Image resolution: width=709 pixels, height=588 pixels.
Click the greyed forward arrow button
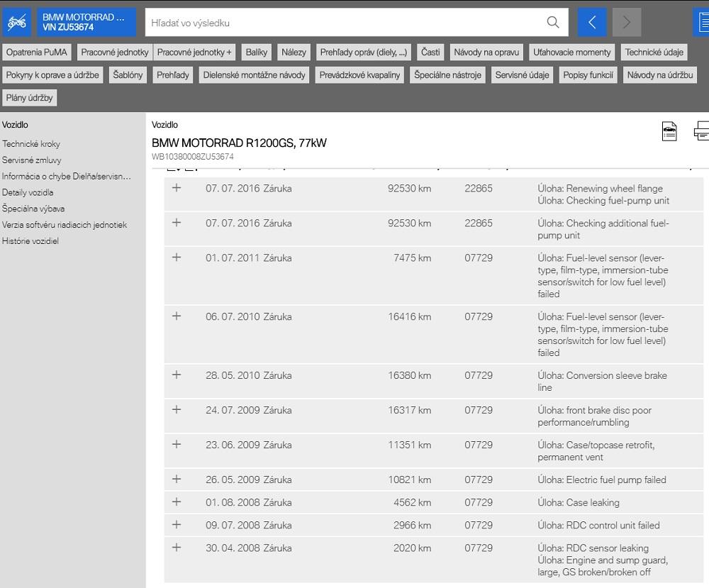(x=626, y=23)
